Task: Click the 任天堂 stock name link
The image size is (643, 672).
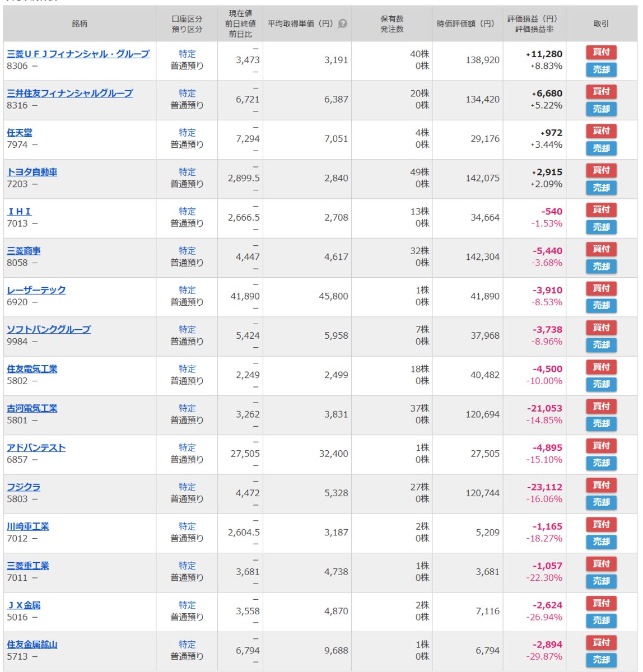Action: [20, 133]
